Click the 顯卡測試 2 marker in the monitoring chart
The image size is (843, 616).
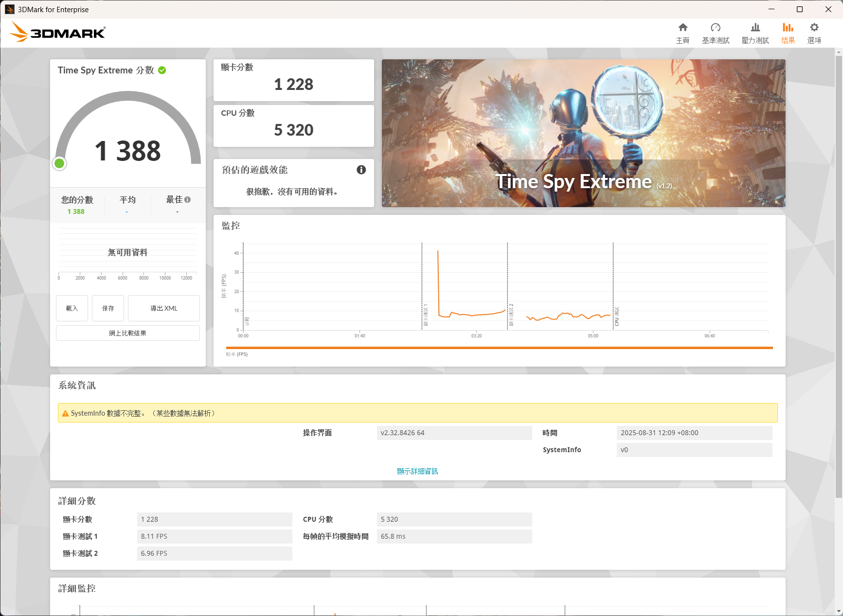(x=511, y=315)
